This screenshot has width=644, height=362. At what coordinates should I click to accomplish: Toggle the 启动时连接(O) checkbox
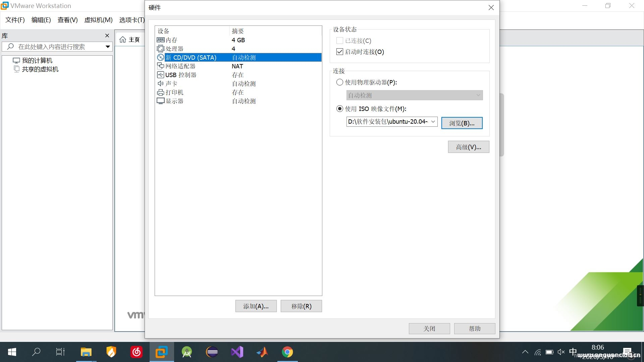[339, 52]
